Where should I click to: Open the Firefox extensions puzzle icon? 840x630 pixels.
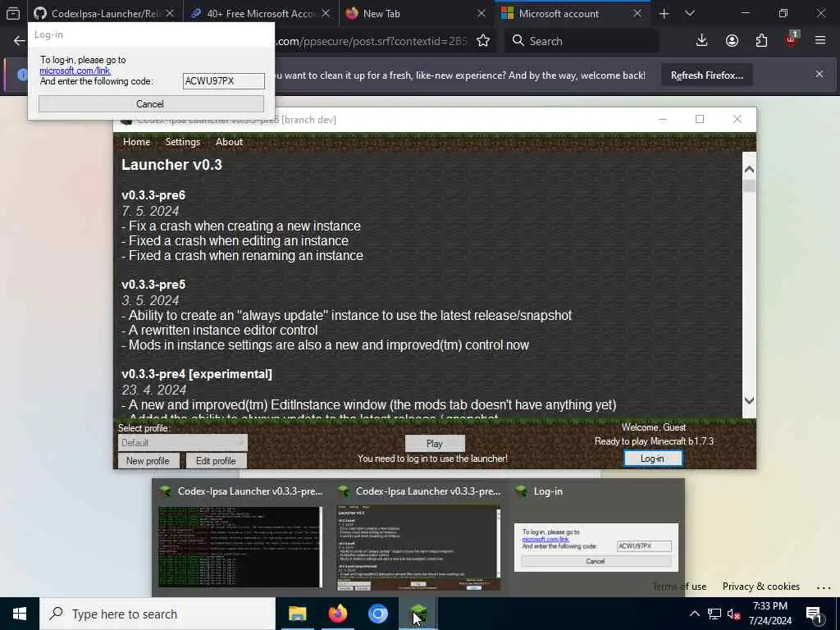(x=761, y=40)
